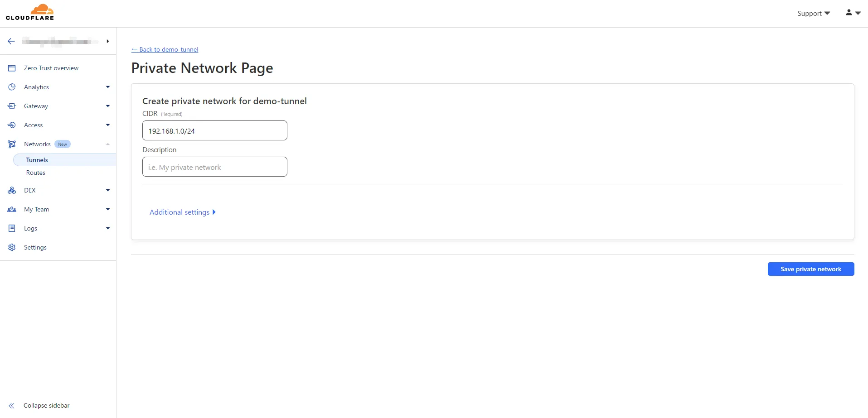868x418 pixels.
Task: Click the Collapse sidebar chevrons icon
Action: [12, 406]
